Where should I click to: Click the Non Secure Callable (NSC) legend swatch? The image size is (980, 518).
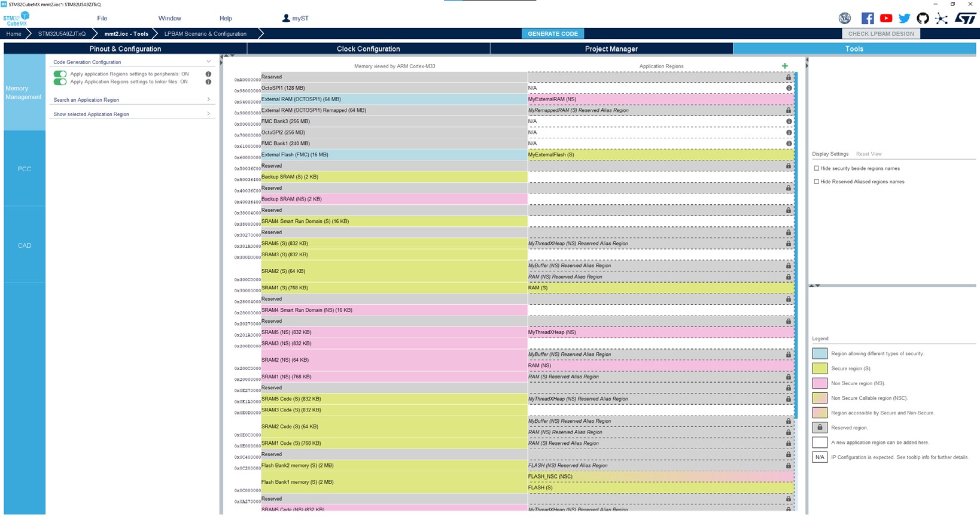pos(820,398)
